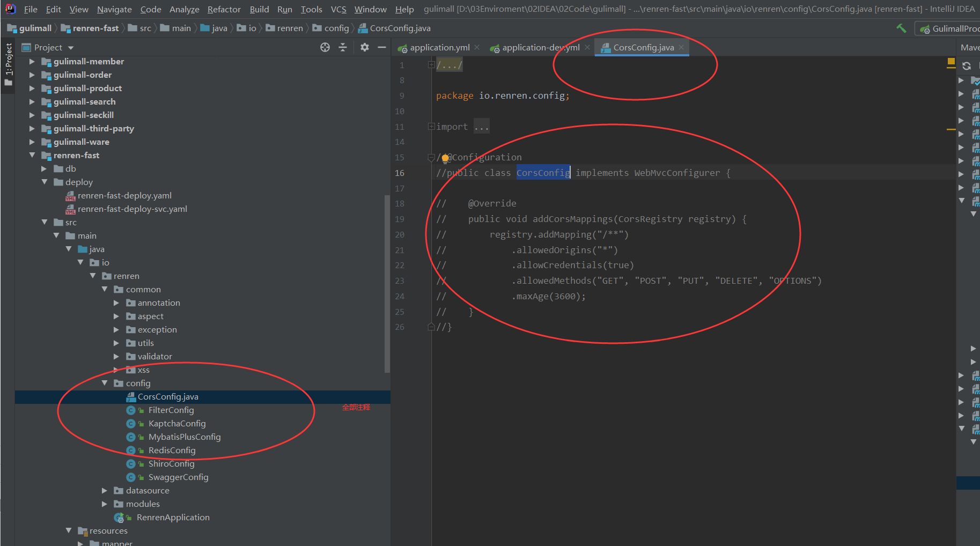Screen dimensions: 980x546
Task: Expand the db folder
Action: point(45,169)
